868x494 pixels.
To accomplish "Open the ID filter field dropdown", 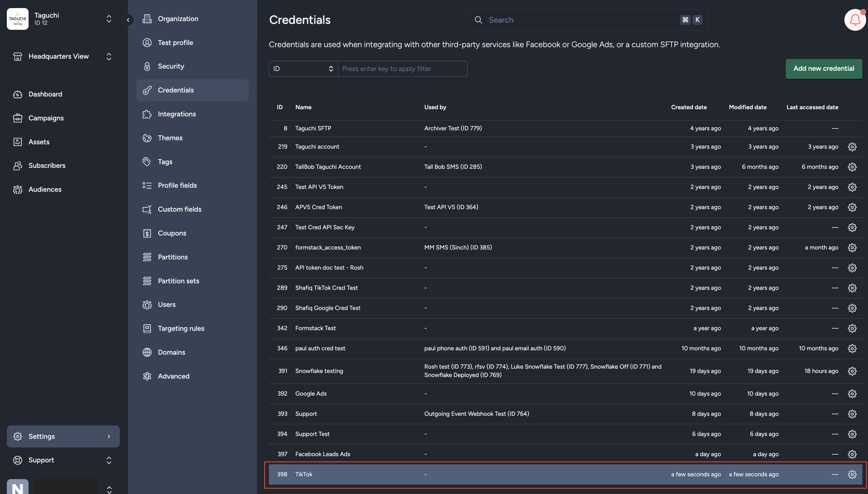I will coord(303,69).
